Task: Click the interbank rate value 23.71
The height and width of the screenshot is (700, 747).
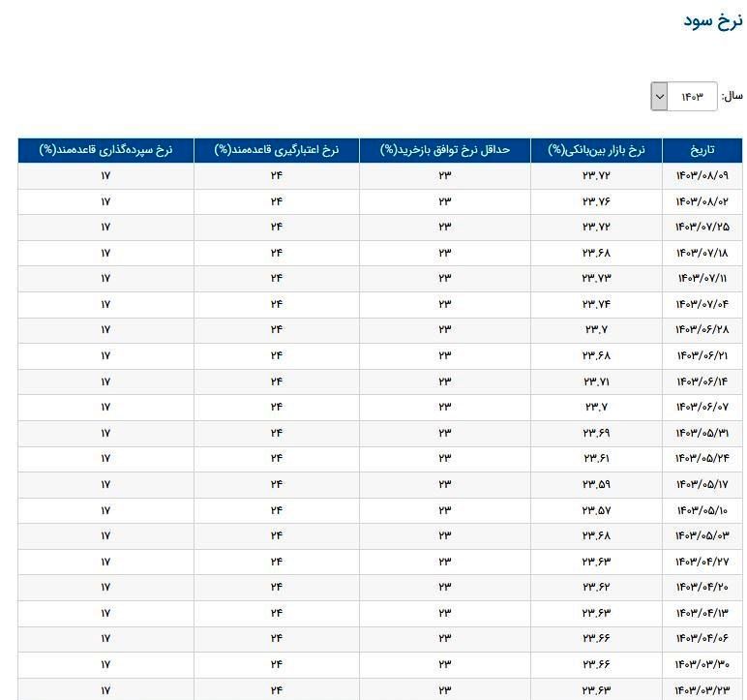Action: pyautogui.click(x=596, y=381)
